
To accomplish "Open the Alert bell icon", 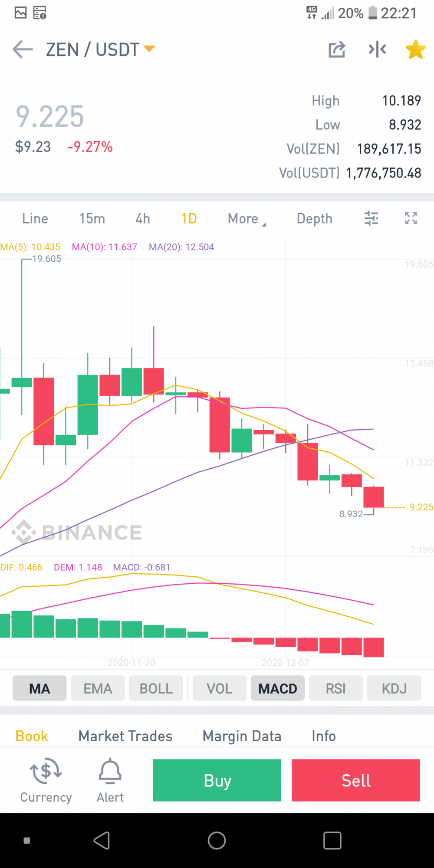I will (x=110, y=771).
